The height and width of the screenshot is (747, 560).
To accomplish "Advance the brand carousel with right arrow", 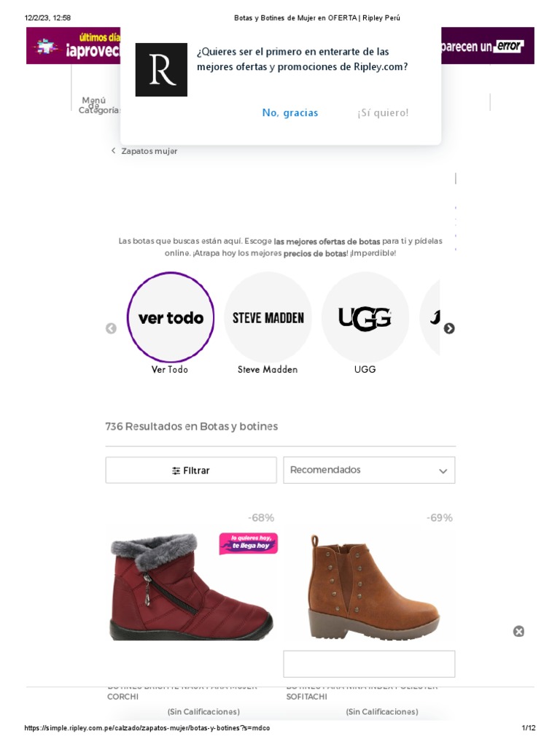I will point(449,328).
